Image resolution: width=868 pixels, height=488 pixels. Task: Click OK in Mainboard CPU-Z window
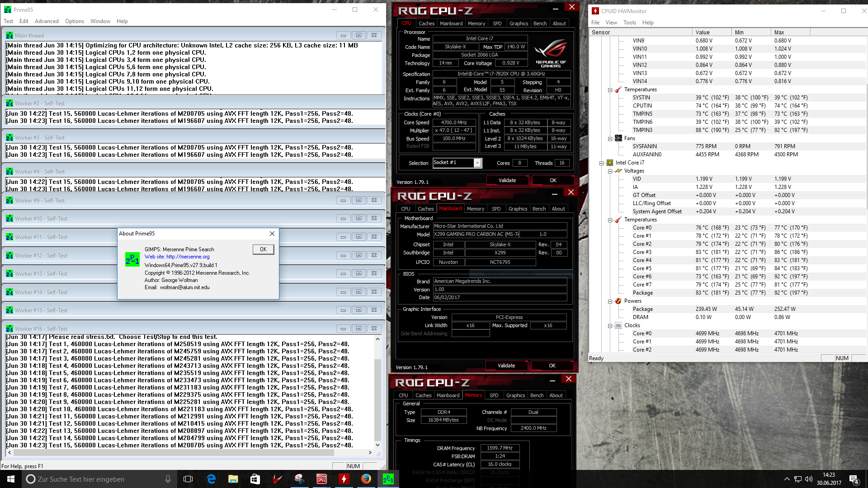click(x=552, y=366)
